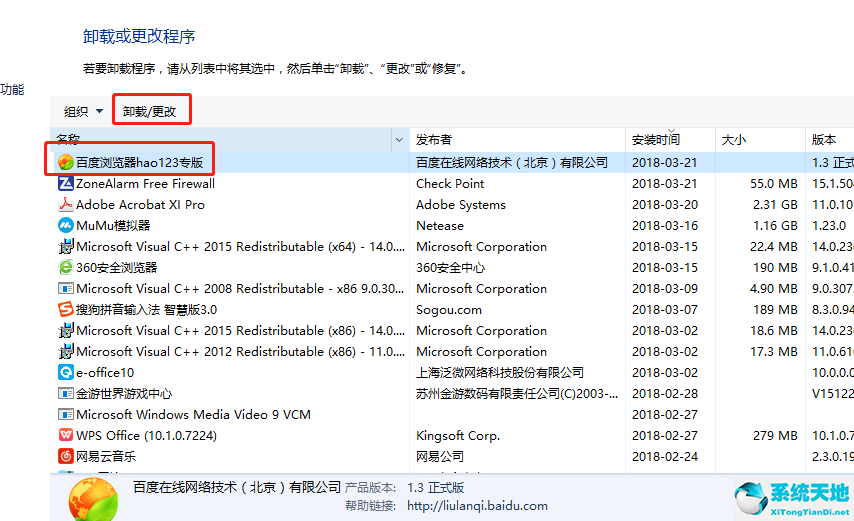Open the http://liulanqi.baidu.com help link
The height and width of the screenshot is (521, 854).
(x=477, y=506)
